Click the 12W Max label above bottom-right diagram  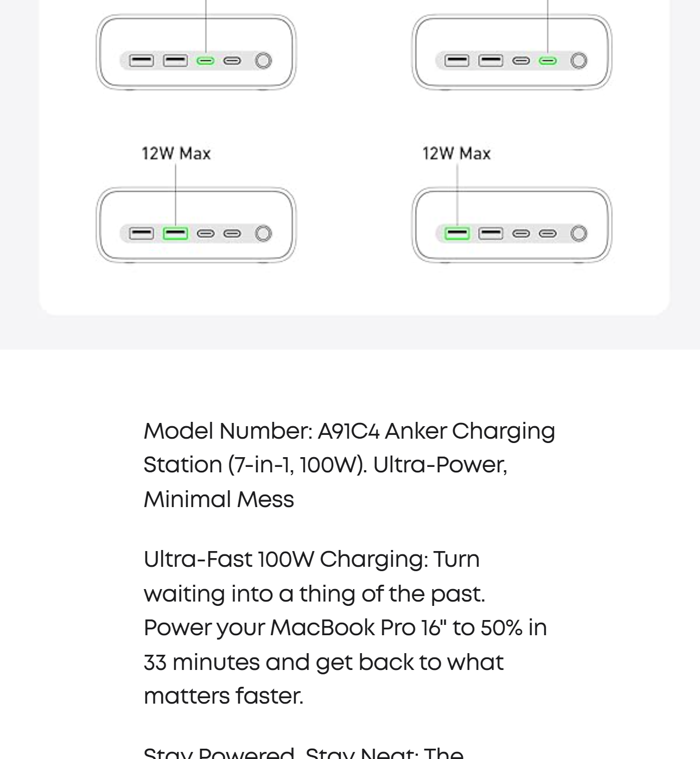(x=456, y=154)
